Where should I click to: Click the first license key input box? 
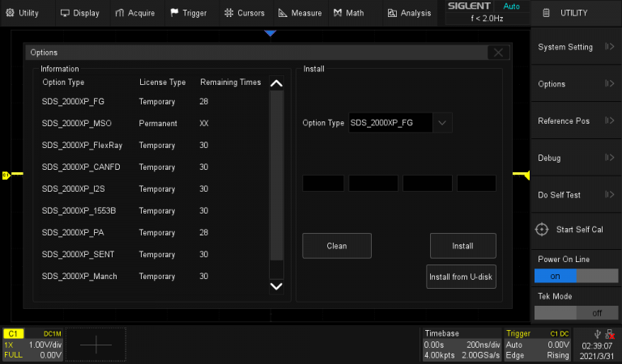[x=323, y=184]
